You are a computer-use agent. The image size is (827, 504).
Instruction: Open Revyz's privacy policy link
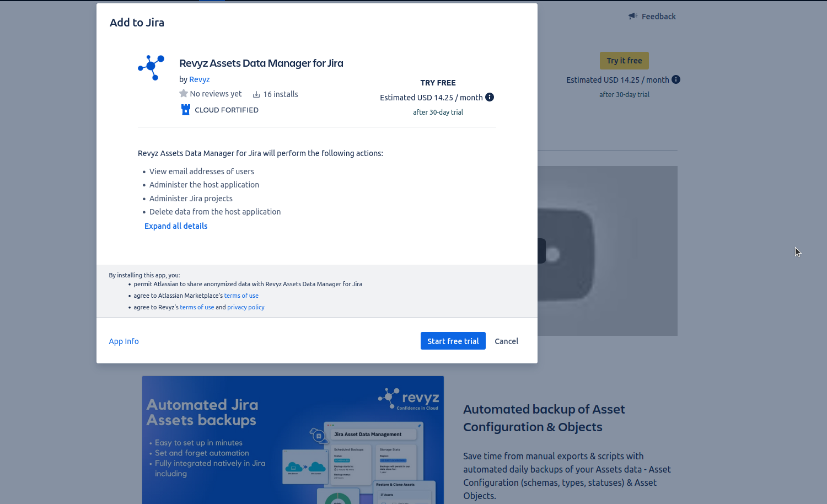246,307
